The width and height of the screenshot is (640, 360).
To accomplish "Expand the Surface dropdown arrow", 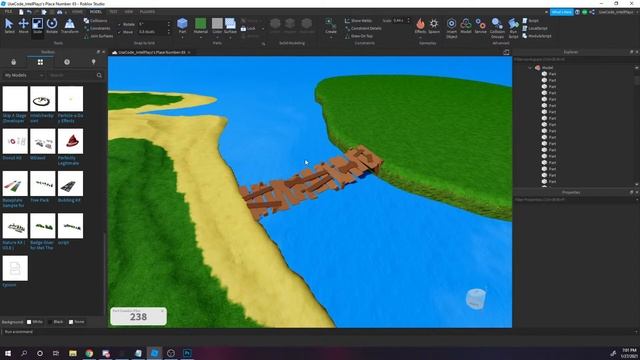I will [230, 38].
